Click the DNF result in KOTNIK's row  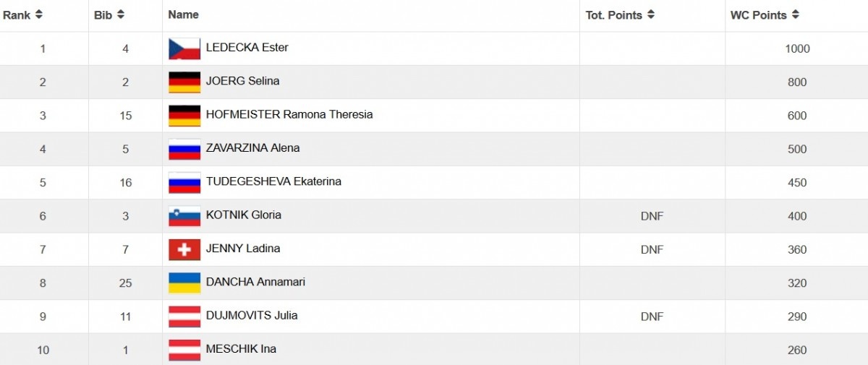(x=652, y=216)
